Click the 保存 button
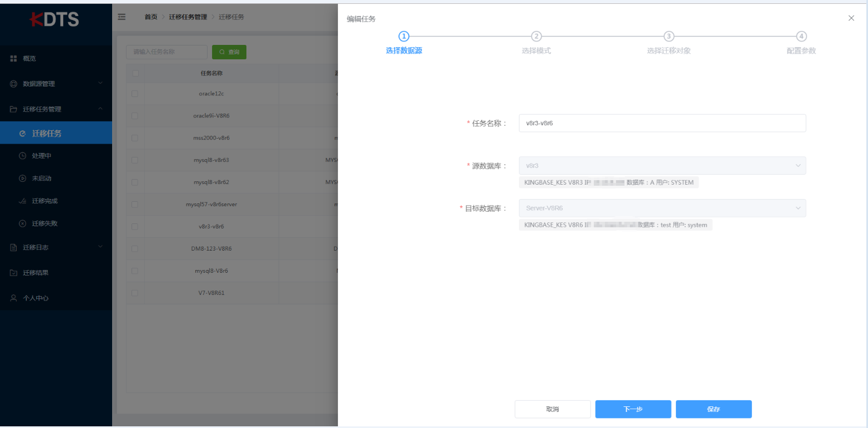This screenshot has width=868, height=428. click(x=714, y=409)
